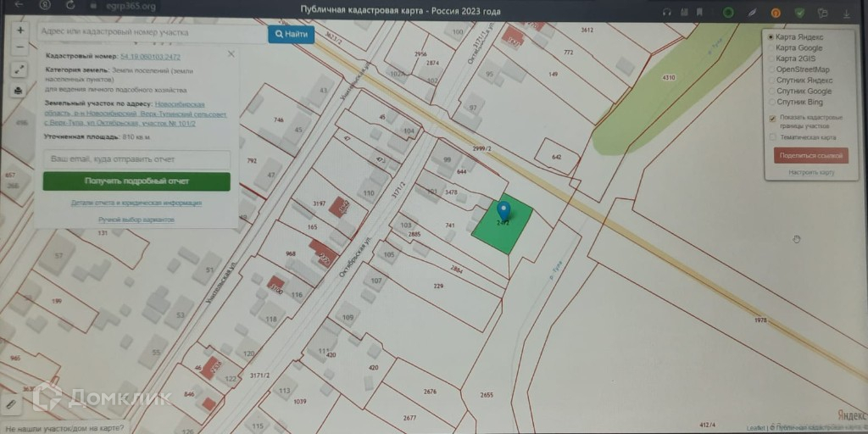Go back with browser back arrow
Screen dimensions: 868x434
pos(19,4)
